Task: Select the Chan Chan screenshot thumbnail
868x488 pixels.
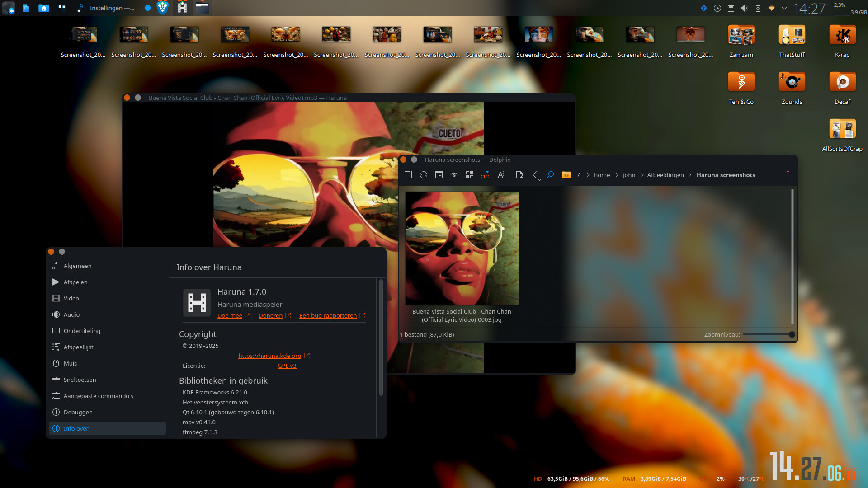Action: pos(462,248)
